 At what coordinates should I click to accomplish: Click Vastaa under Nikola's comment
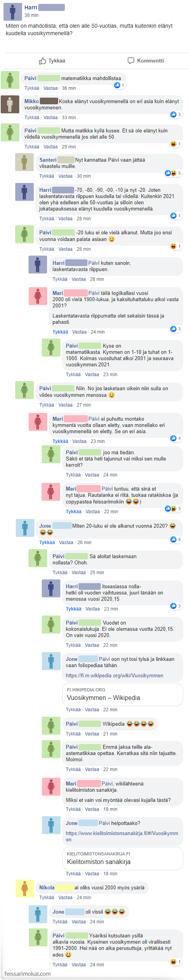click(x=65, y=898)
